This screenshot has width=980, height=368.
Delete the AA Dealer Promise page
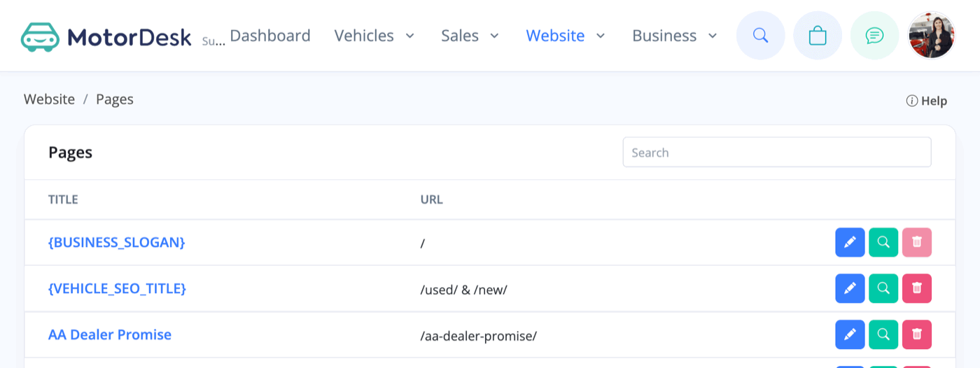point(917,334)
